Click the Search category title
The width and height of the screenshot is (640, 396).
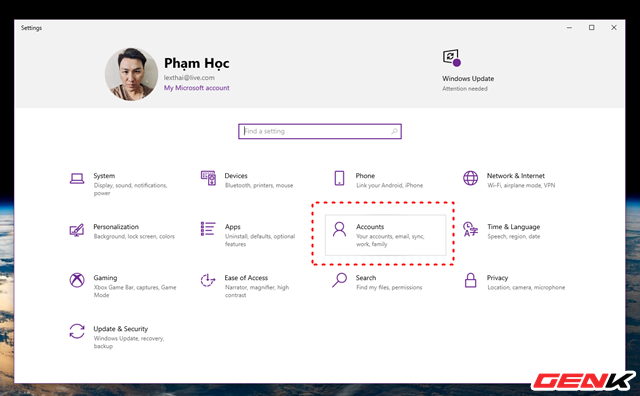click(x=366, y=278)
